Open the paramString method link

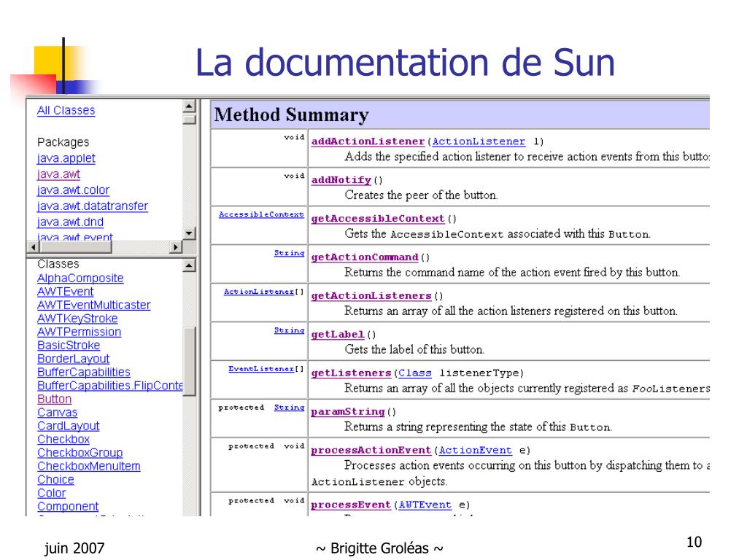pos(348,411)
